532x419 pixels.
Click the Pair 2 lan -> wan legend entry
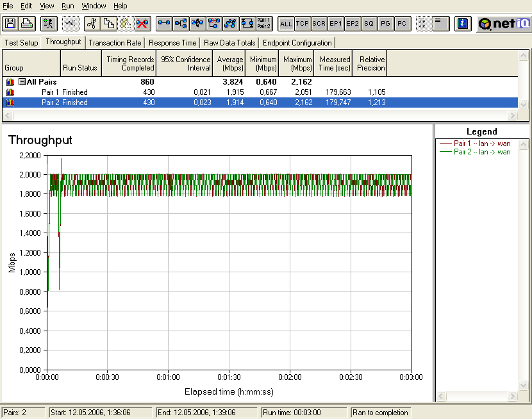point(475,152)
